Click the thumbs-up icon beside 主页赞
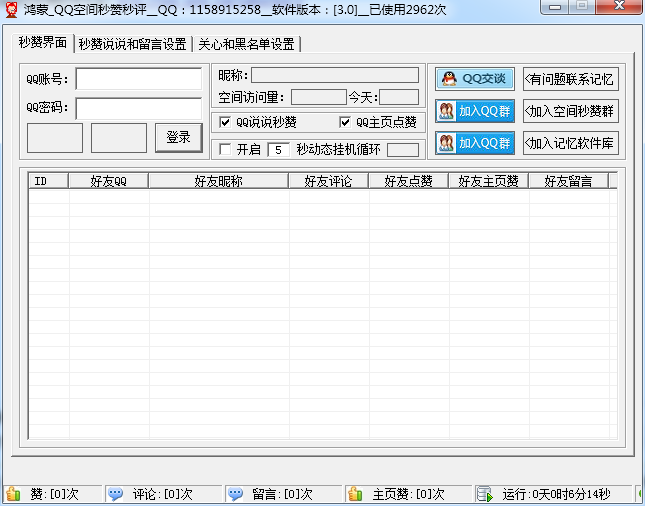645x506 pixels. pyautogui.click(x=355, y=494)
